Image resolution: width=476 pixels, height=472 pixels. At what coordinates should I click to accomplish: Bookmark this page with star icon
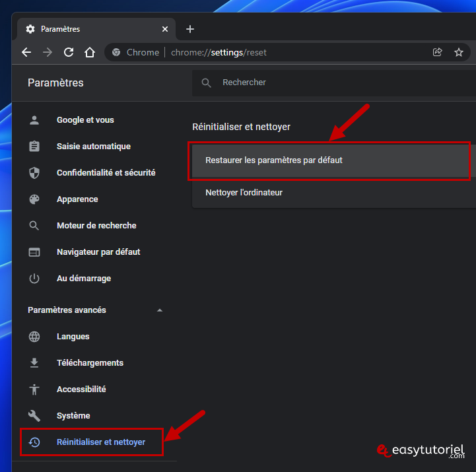coord(458,52)
